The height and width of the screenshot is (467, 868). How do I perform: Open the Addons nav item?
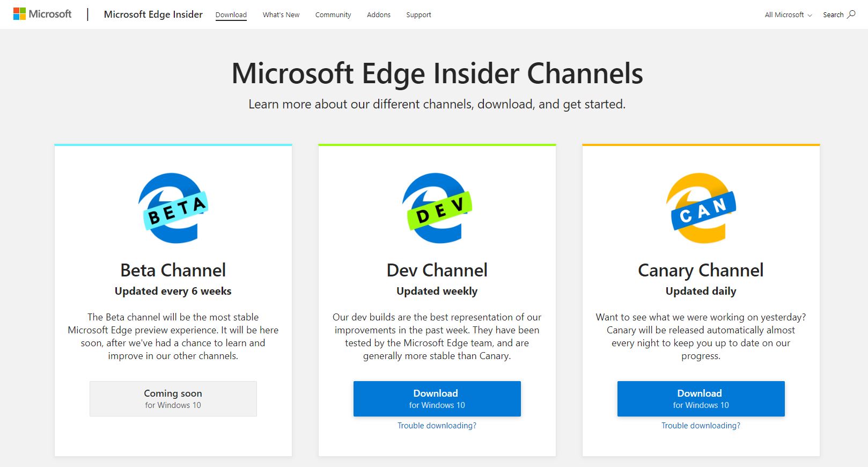[x=379, y=15]
